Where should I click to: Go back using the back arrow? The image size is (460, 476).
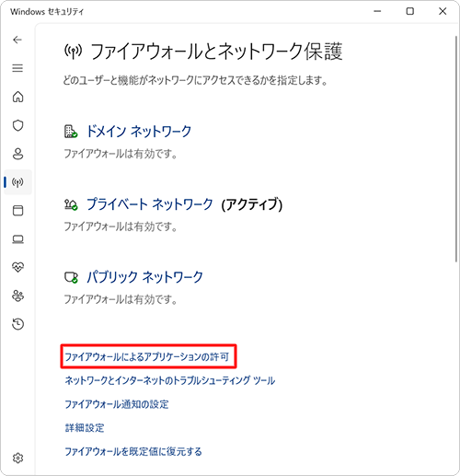pos(17,40)
